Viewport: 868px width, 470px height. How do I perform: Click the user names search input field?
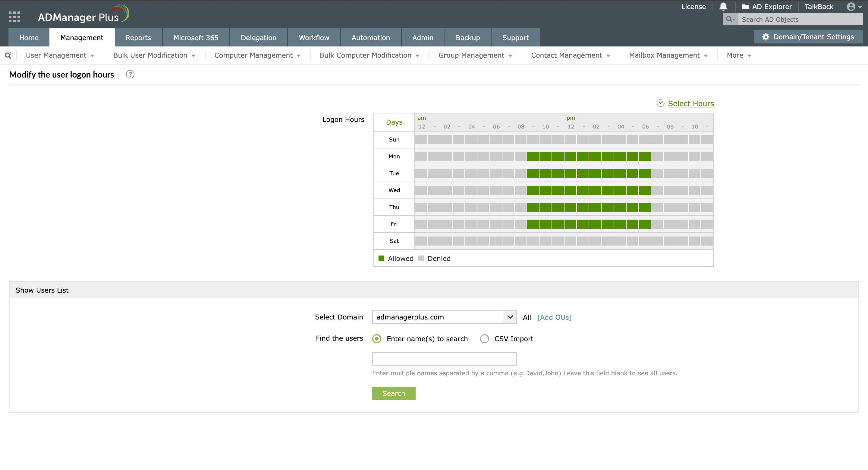[x=444, y=359]
